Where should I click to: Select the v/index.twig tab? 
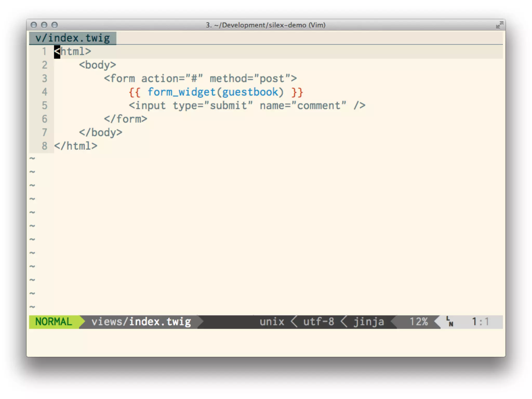73,38
